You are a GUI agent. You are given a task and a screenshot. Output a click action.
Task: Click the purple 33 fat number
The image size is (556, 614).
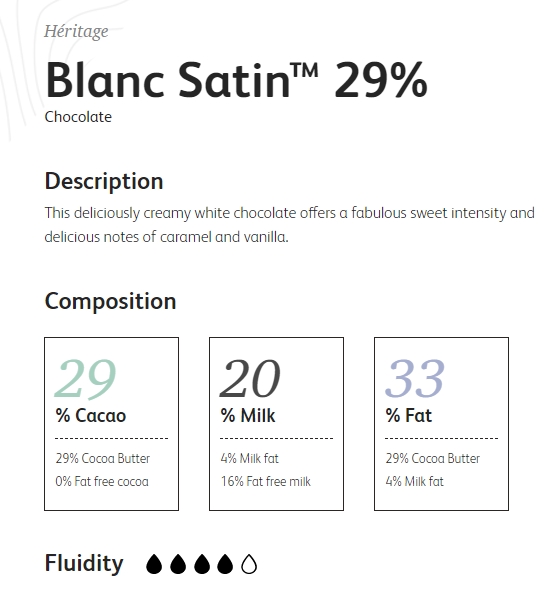tap(415, 378)
